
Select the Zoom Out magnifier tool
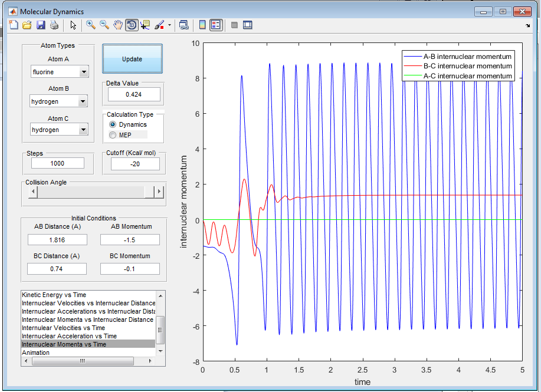pyautogui.click(x=104, y=25)
